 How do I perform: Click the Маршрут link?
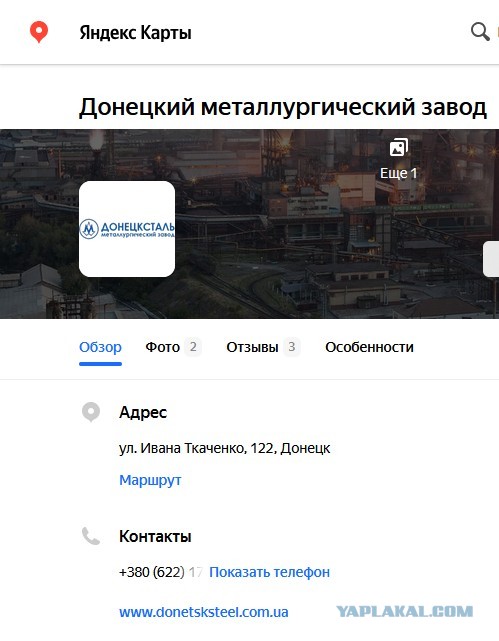[150, 480]
